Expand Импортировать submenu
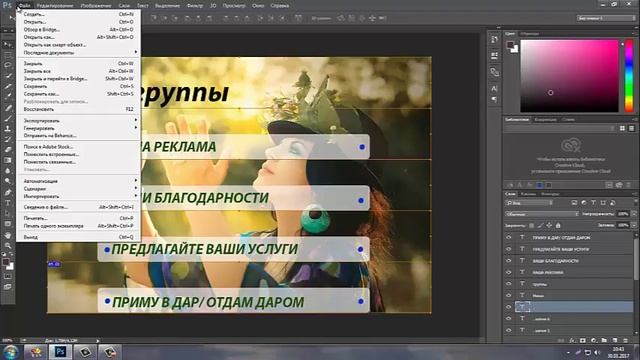The height and width of the screenshot is (360, 640). coord(78,196)
